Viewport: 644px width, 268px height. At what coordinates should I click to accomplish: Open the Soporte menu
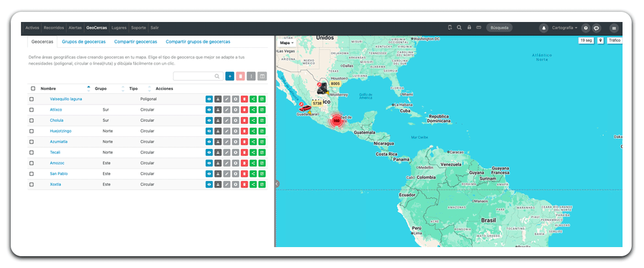pyautogui.click(x=138, y=27)
